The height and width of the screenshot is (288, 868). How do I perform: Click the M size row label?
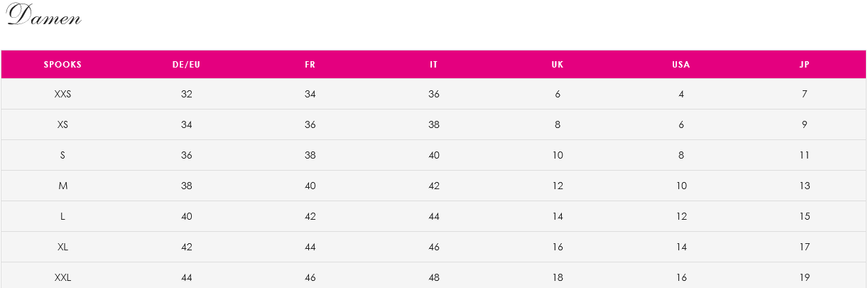[63, 186]
